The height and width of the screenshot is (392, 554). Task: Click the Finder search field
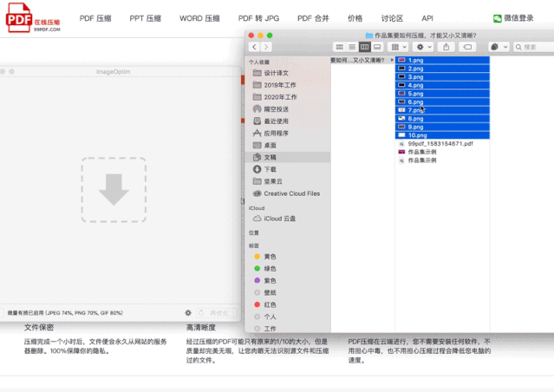pyautogui.click(x=533, y=47)
